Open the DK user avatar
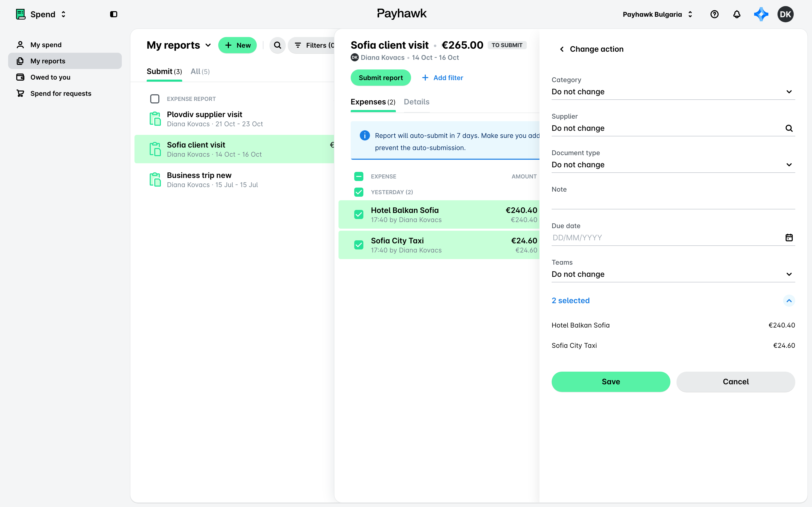812x507 pixels. (x=785, y=14)
